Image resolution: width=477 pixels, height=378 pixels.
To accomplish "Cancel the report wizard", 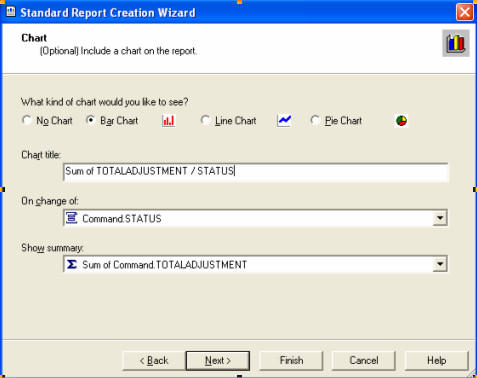I will [364, 361].
